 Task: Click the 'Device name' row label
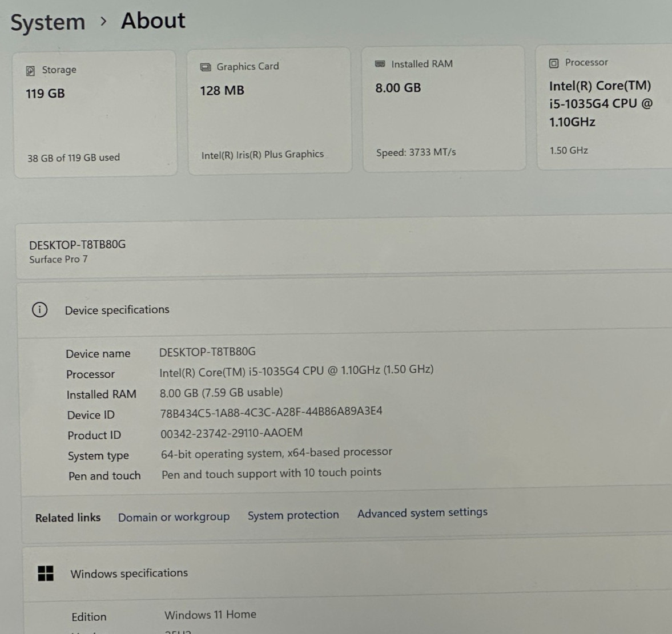coord(98,353)
